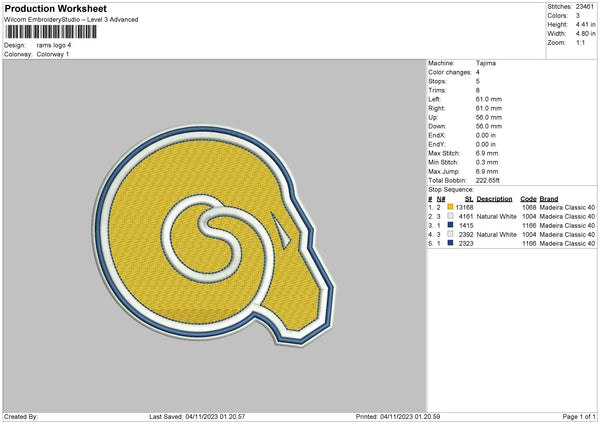Select the white swatch beside 4161 stitches
Screen dimensions: 600x424
click(x=450, y=216)
